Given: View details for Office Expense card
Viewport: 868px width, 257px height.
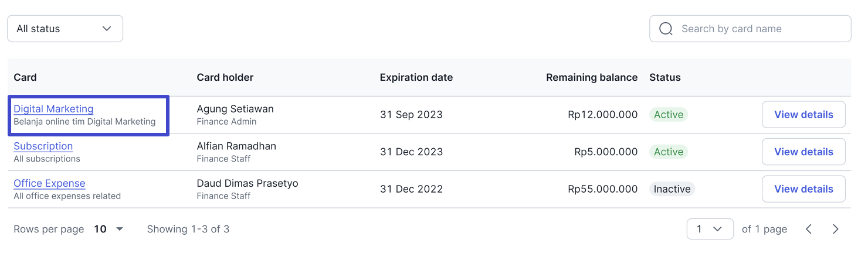Looking at the screenshot, I should tap(803, 189).
